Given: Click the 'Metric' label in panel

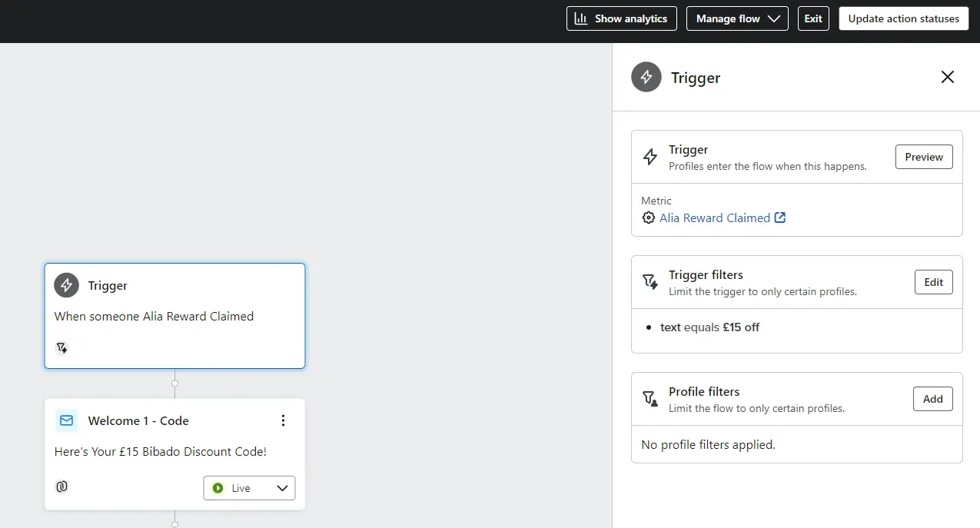Looking at the screenshot, I should (x=656, y=201).
